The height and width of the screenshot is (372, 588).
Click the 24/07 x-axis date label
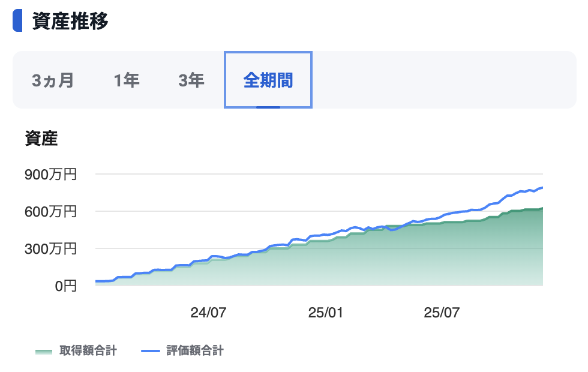point(208,313)
